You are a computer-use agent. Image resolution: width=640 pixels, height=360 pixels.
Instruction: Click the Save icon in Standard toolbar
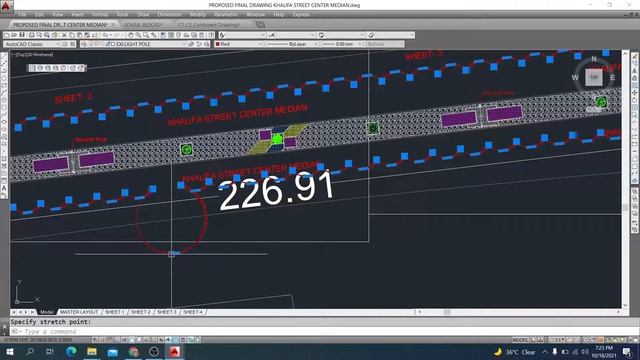pos(22,35)
